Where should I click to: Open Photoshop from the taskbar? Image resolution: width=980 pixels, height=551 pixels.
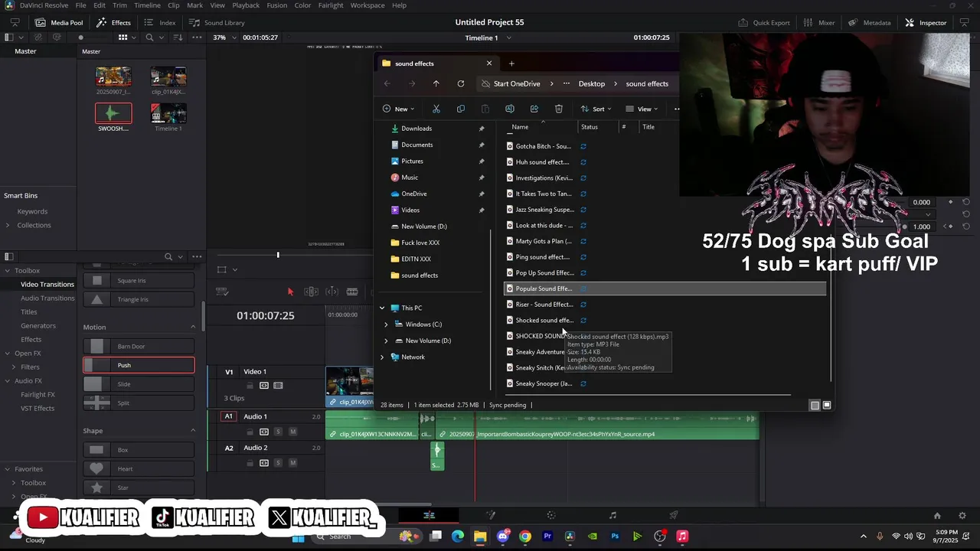(x=615, y=536)
